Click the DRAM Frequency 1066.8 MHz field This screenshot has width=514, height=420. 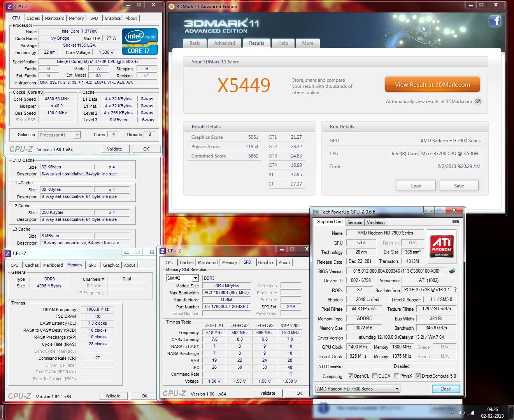pyautogui.click(x=97, y=309)
